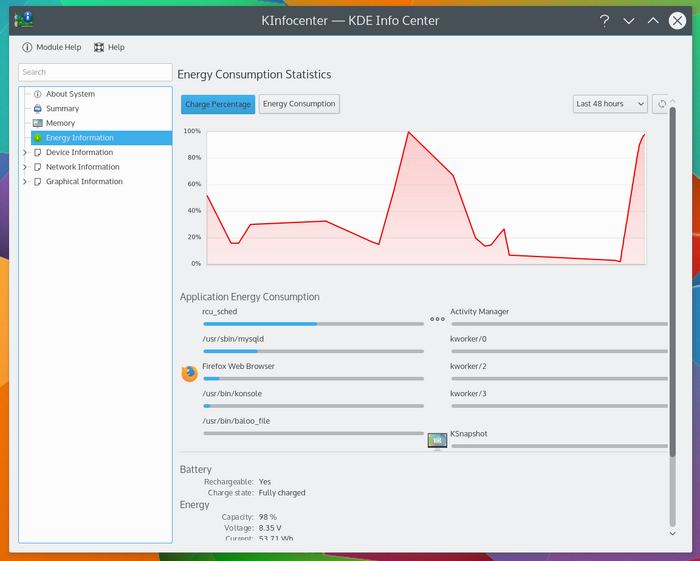
Task: Select the Memory module in sidebar
Action: pos(60,123)
